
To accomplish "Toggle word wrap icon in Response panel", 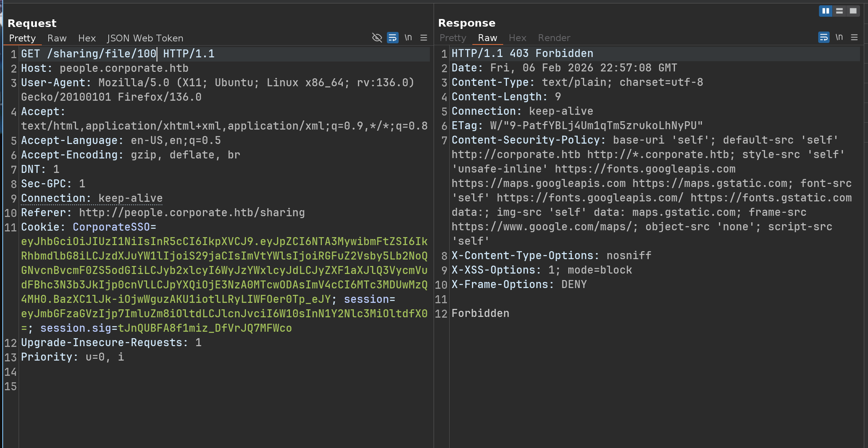I will [824, 37].
